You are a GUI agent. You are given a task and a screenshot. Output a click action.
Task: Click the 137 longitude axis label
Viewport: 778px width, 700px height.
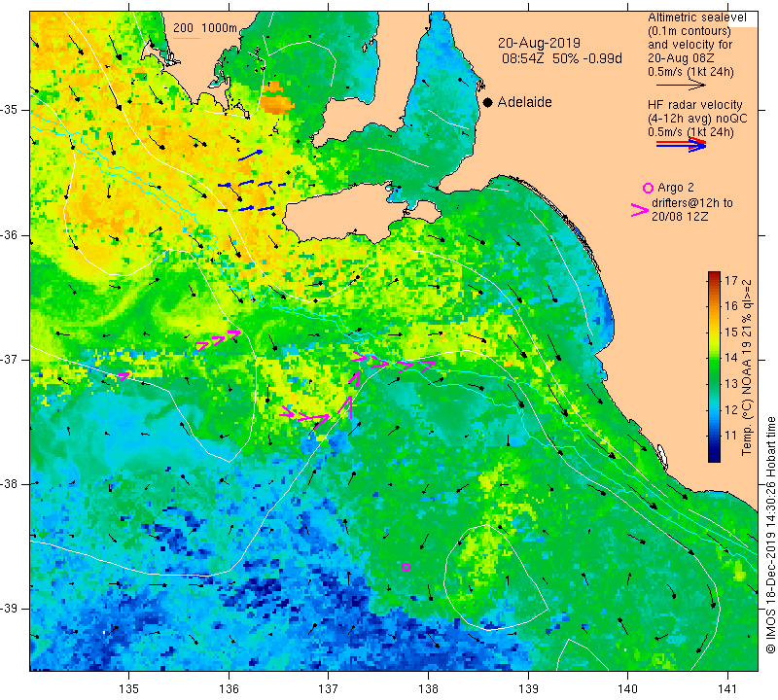click(329, 688)
